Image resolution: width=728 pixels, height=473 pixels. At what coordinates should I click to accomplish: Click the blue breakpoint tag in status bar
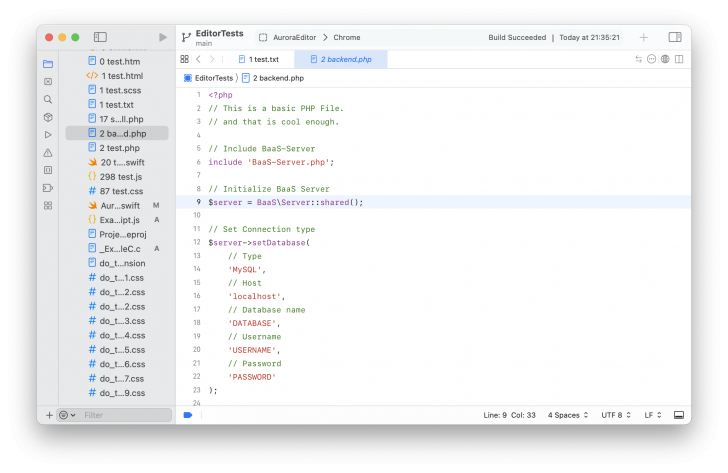coord(188,415)
